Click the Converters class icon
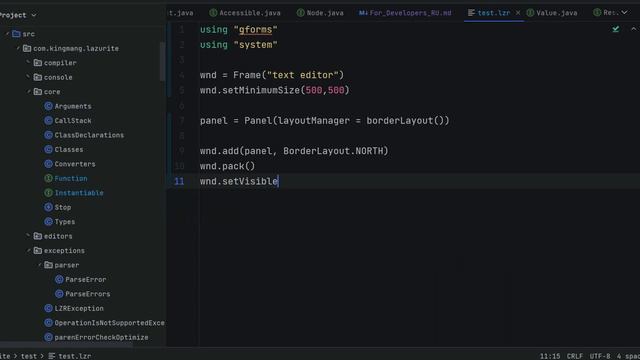The image size is (640, 360). click(x=48, y=164)
